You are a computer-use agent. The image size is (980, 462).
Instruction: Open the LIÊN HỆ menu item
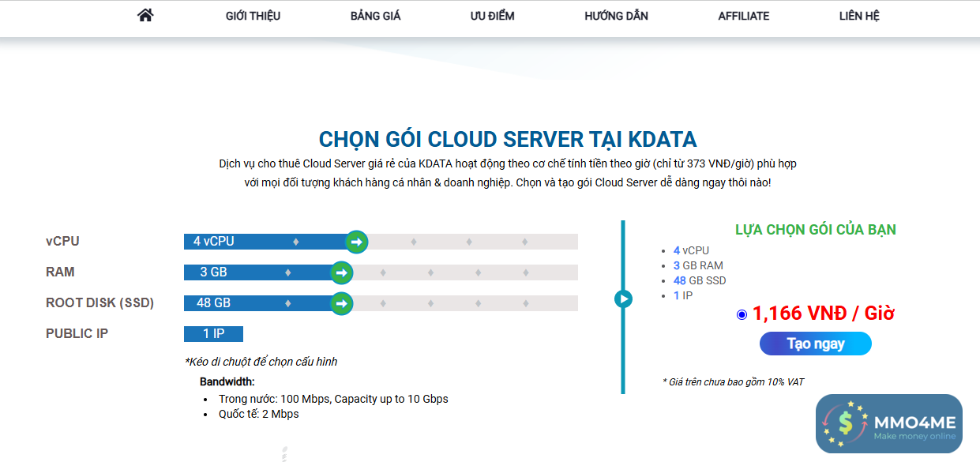[x=859, y=16]
